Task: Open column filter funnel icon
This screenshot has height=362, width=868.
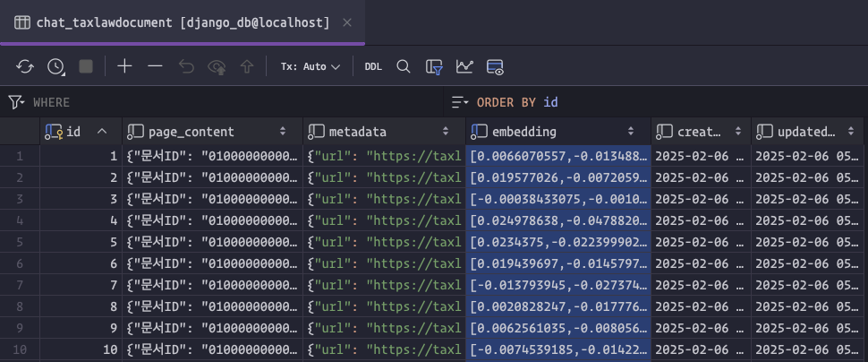Action: click(x=434, y=67)
